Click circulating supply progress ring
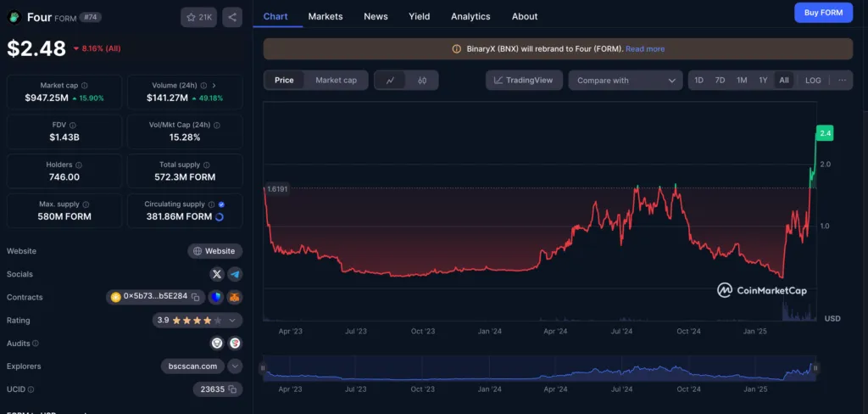The width and height of the screenshot is (868, 414). [x=220, y=216]
